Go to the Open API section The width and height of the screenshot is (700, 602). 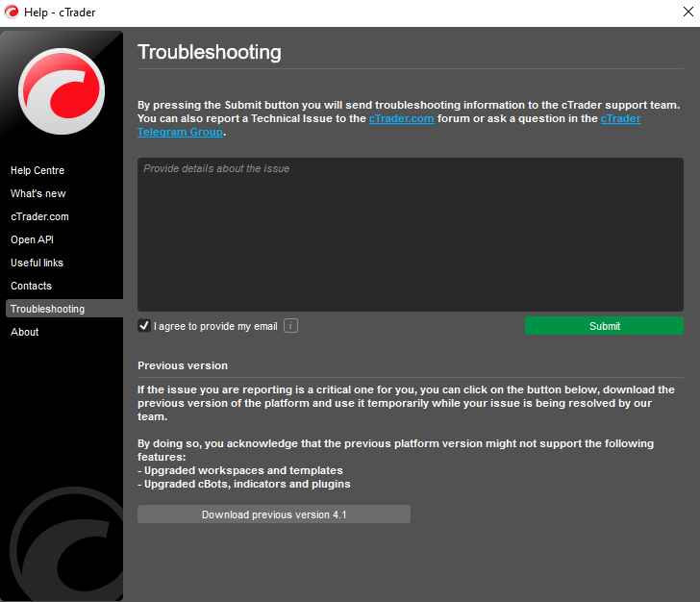(32, 239)
